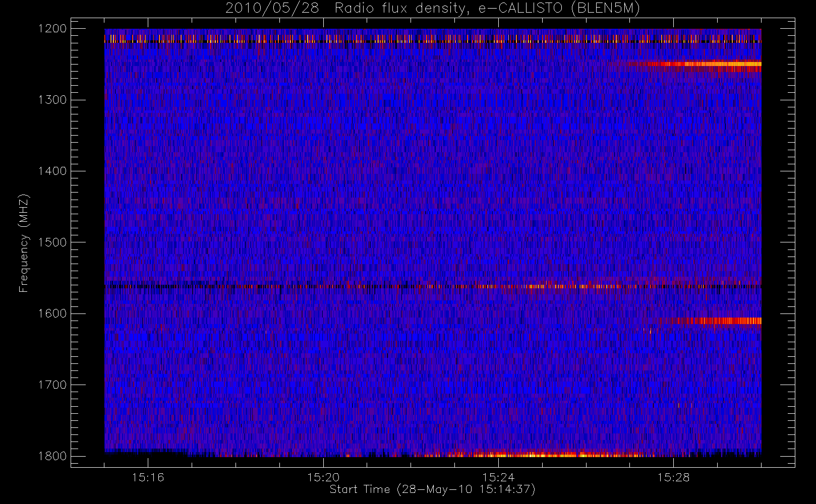This screenshot has height=504, width=816.
Task: Click the 1200 frequency tick label
Action: (52, 28)
